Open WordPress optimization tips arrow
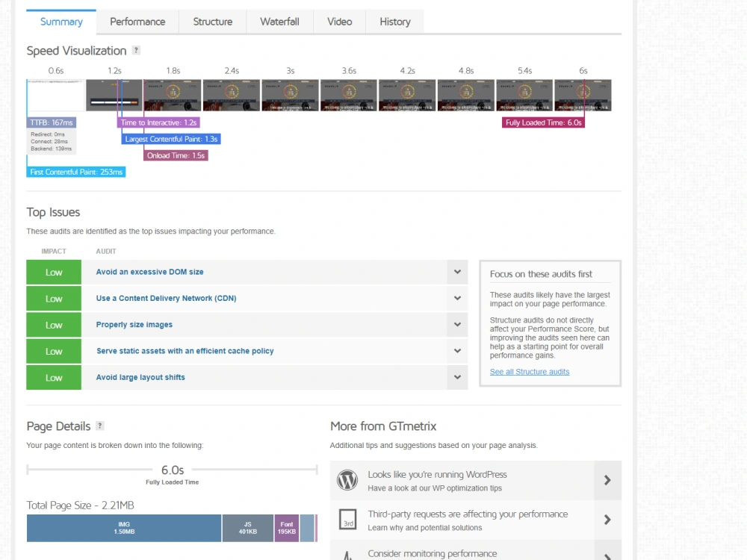 coord(607,480)
